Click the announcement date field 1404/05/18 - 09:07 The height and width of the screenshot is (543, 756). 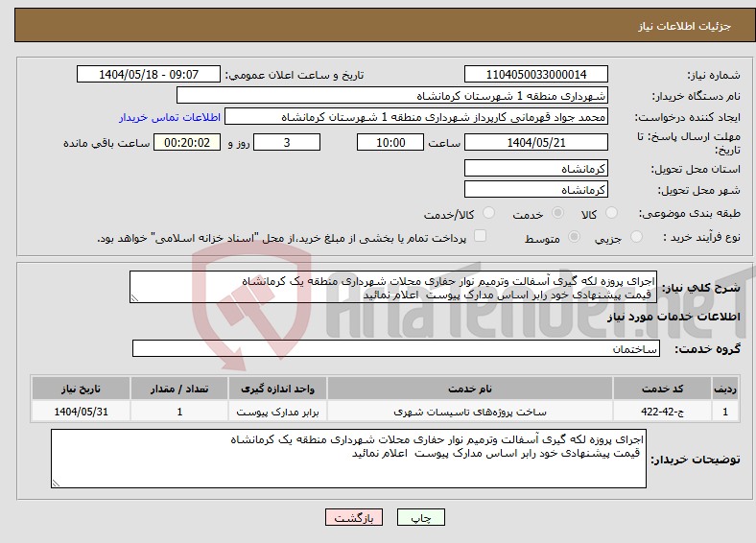[x=149, y=74]
